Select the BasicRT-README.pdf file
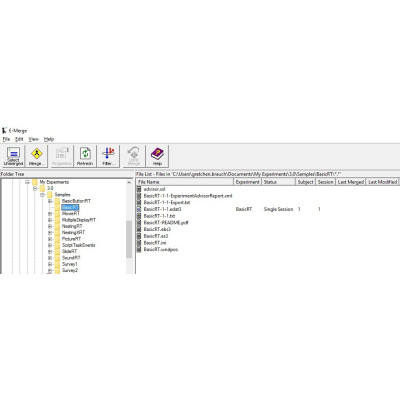 (166, 223)
